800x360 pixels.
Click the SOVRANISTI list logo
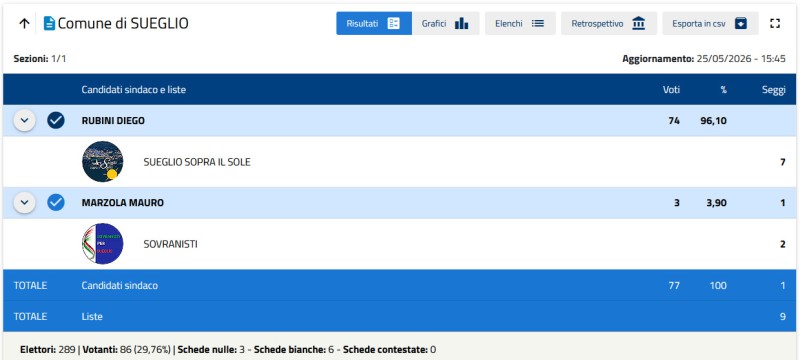click(x=103, y=244)
